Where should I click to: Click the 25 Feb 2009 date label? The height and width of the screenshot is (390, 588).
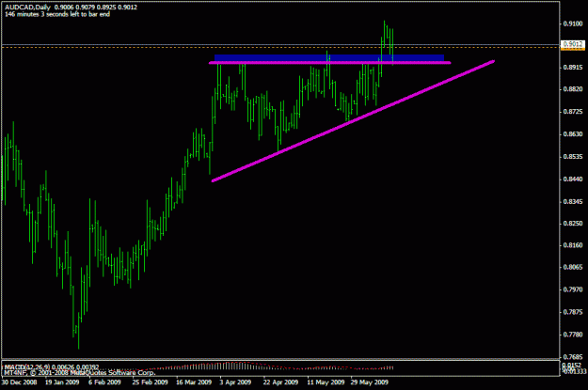point(150,382)
